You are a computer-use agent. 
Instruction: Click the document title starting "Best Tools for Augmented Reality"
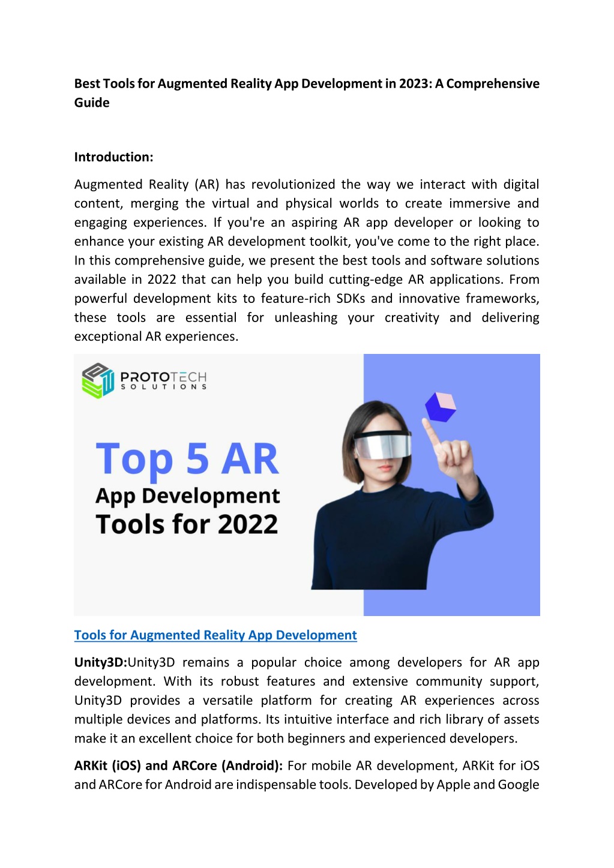[x=307, y=93]
